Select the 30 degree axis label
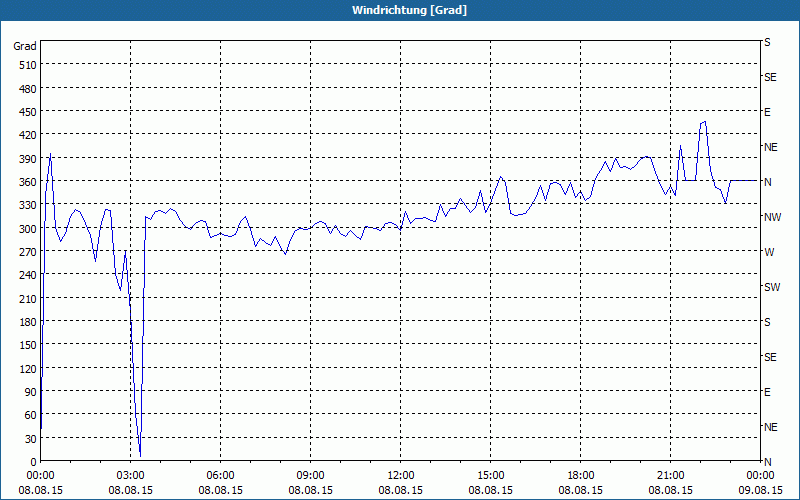The width and height of the screenshot is (800, 500). tap(31, 439)
